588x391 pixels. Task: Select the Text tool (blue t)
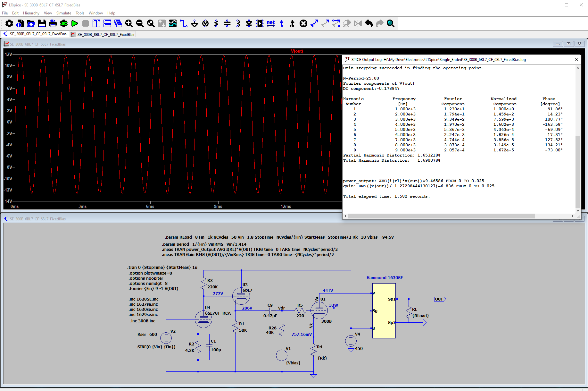(x=282, y=23)
